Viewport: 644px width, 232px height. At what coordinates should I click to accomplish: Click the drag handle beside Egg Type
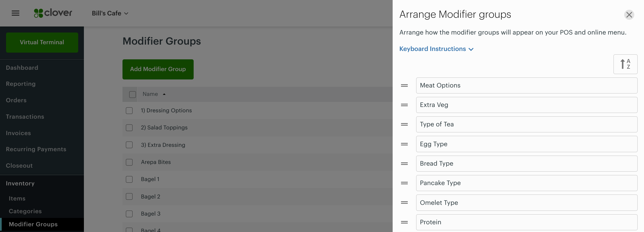pyautogui.click(x=404, y=144)
